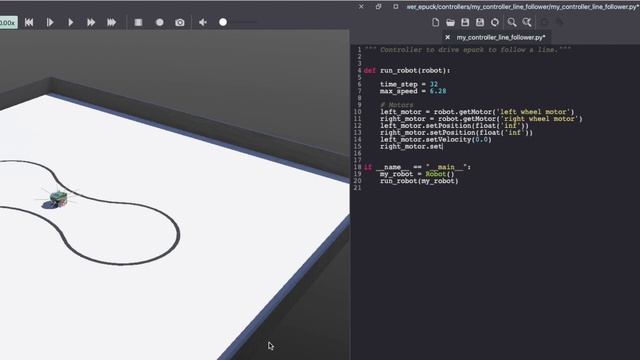This screenshot has width=640, height=360.
Task: Place cursor at end of 'right_motor.set'
Action: tap(442, 147)
